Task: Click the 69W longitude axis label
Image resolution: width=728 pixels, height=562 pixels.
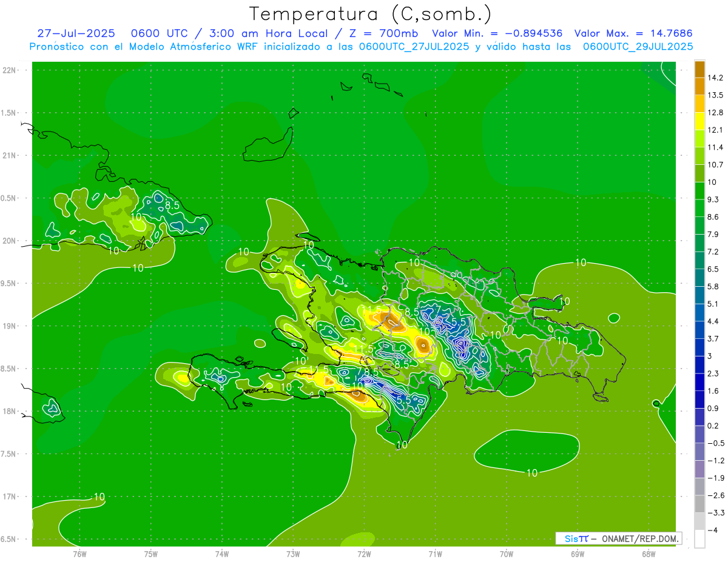Action: 578,554
